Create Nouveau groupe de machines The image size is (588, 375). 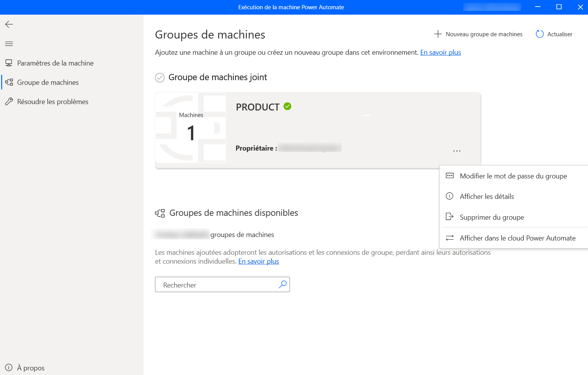click(478, 34)
